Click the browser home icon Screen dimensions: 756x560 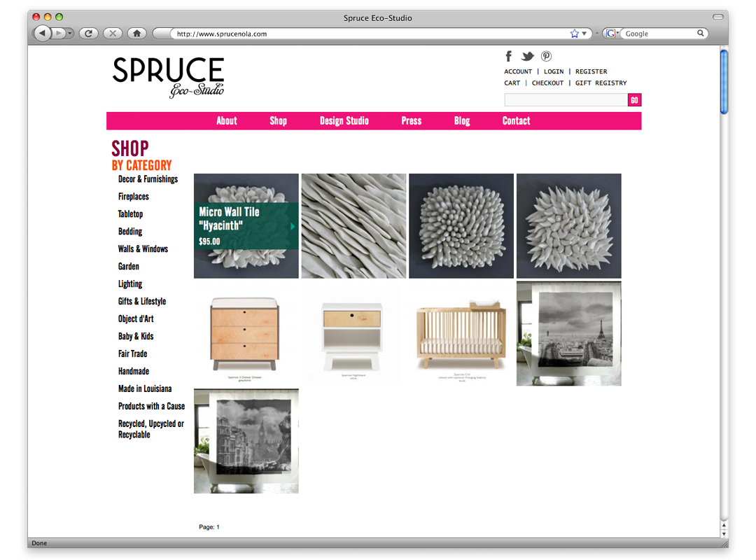[x=136, y=33]
